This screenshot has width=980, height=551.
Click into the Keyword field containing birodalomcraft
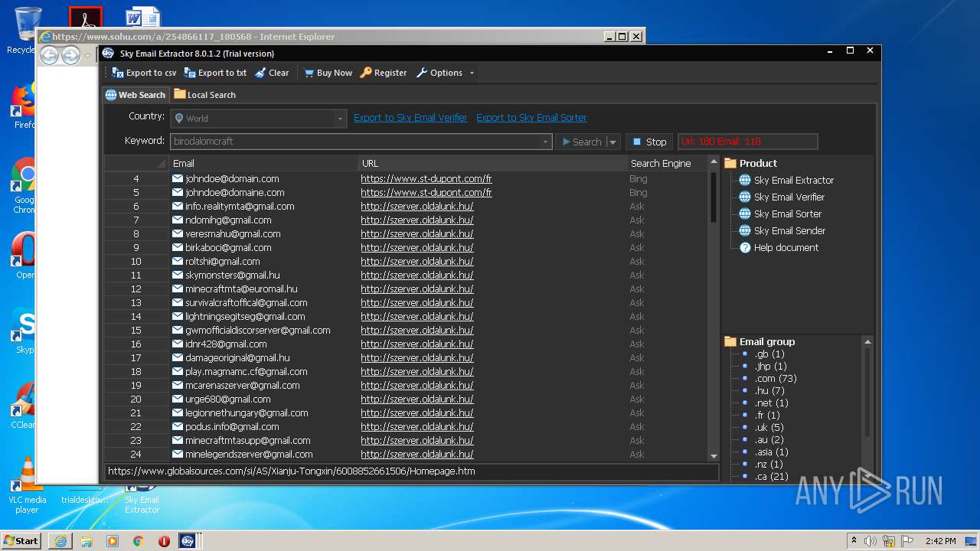(355, 142)
